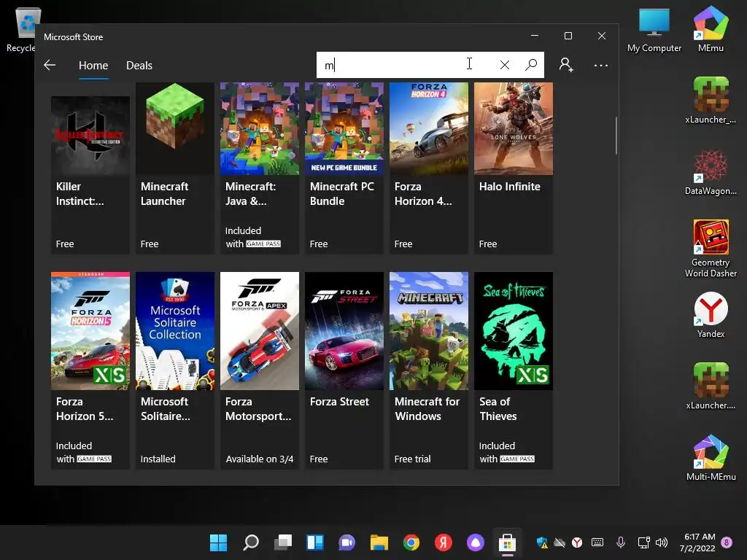This screenshot has width=747, height=560.
Task: Click "Free trial" under Minecraft for Windows
Action: (413, 459)
